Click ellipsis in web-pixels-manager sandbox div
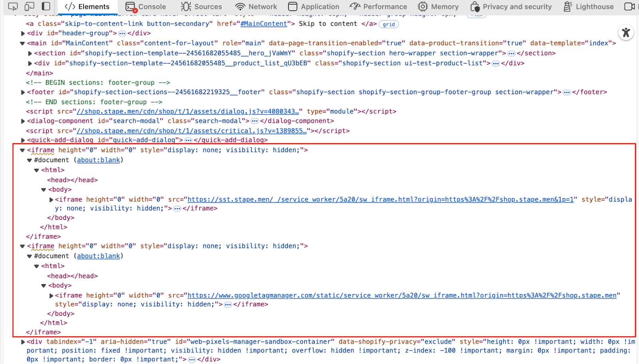Viewport: 639px width, 364px height. [192, 360]
